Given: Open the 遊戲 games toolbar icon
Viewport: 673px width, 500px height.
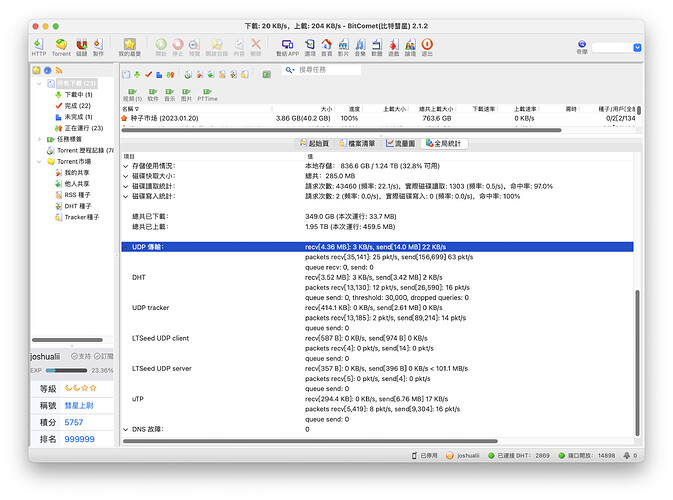Looking at the screenshot, I should click(x=394, y=47).
